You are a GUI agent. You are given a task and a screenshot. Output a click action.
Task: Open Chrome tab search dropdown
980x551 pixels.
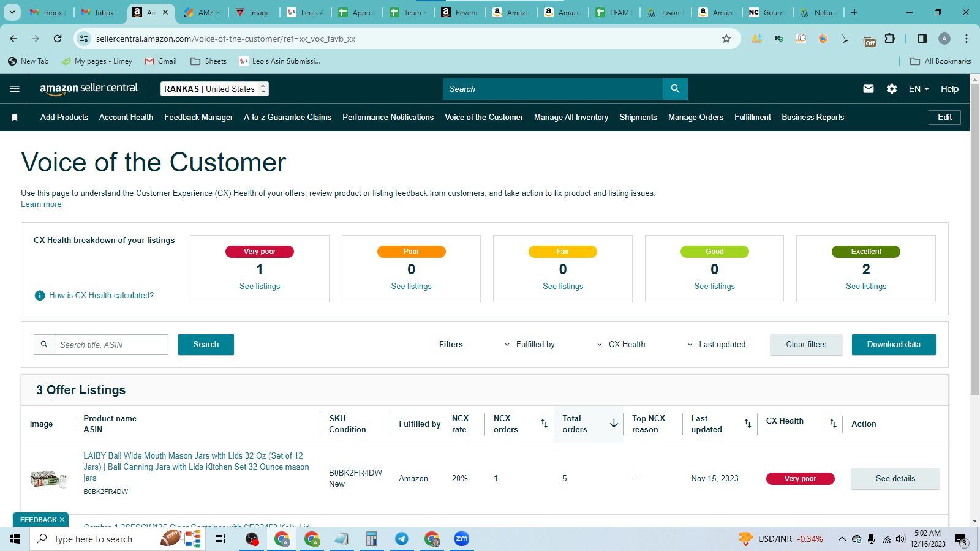pos(12,12)
